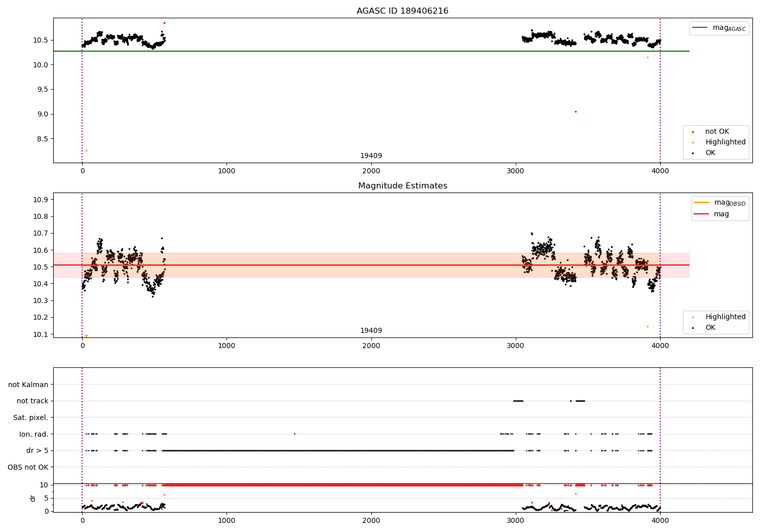Click the title AGASC ID 189406216
The height and width of the screenshot is (532, 760).
(x=402, y=11)
